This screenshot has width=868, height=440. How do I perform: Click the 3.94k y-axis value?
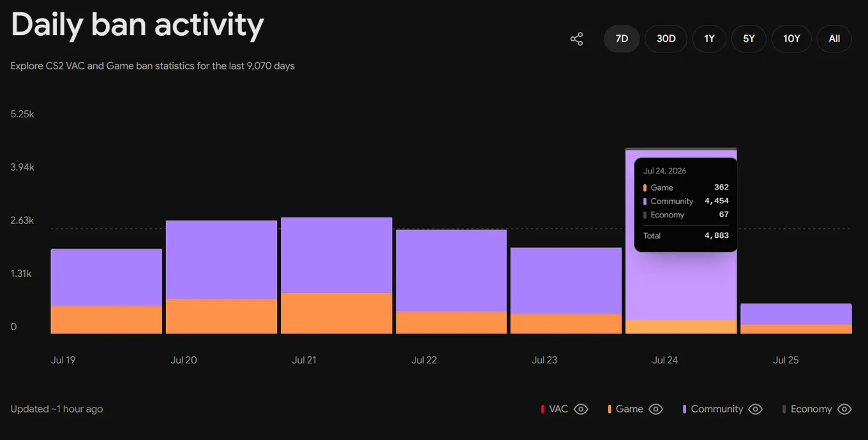(x=22, y=167)
